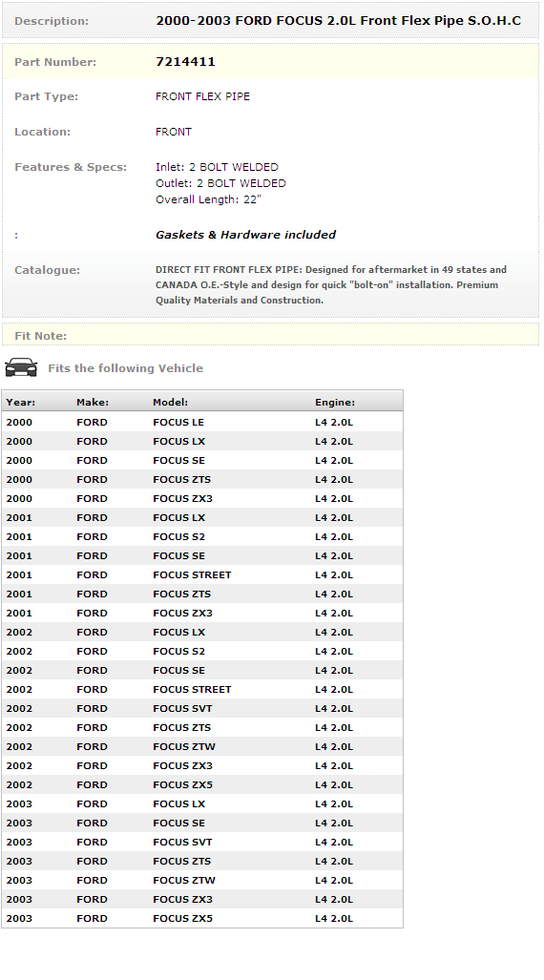Click the car icon beside Fits the following Vehicle
This screenshot has width=544, height=980.
21,367
